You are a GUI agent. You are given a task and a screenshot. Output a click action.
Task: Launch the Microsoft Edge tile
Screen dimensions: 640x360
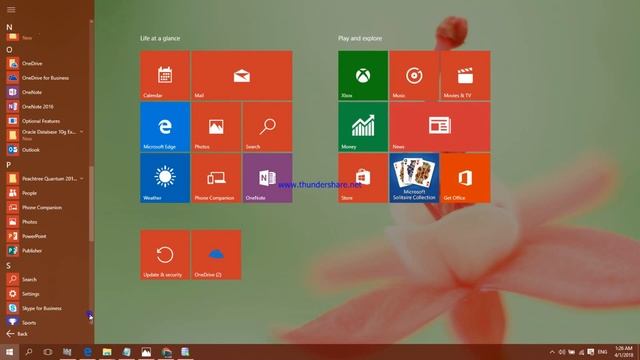tap(165, 127)
